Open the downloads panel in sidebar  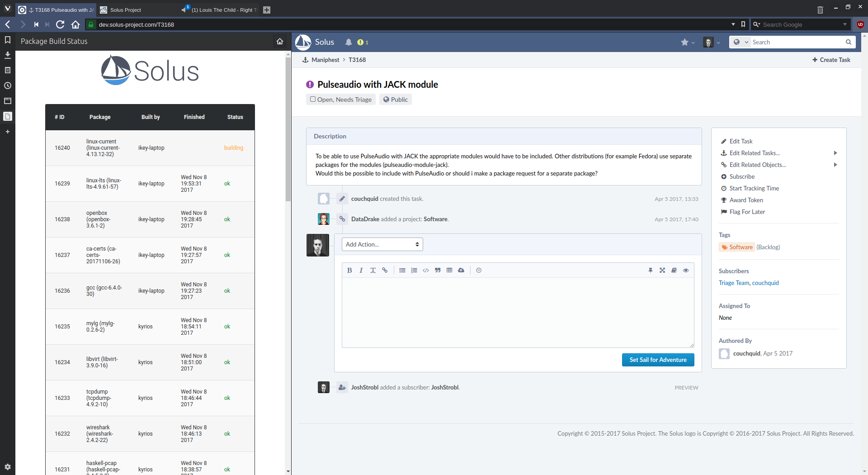click(x=8, y=55)
